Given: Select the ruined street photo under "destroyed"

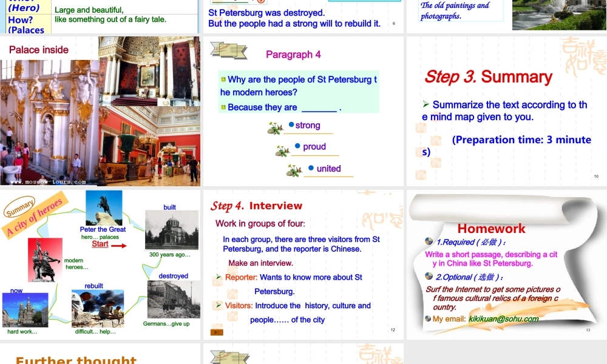Looking at the screenshot, I should tap(174, 300).
